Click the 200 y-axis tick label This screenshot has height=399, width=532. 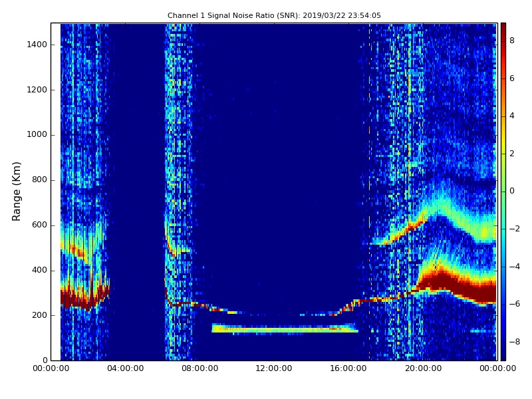[39, 315]
